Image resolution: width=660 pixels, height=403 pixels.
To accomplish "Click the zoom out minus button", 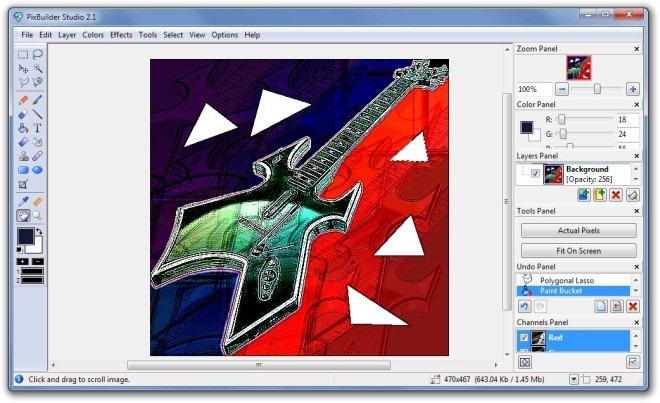I will pyautogui.click(x=562, y=89).
